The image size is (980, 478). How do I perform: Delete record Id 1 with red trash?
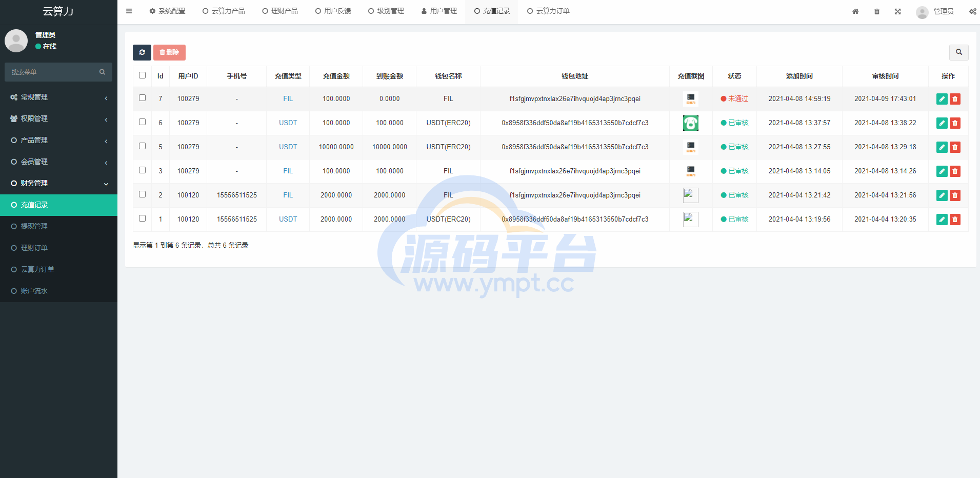955,220
